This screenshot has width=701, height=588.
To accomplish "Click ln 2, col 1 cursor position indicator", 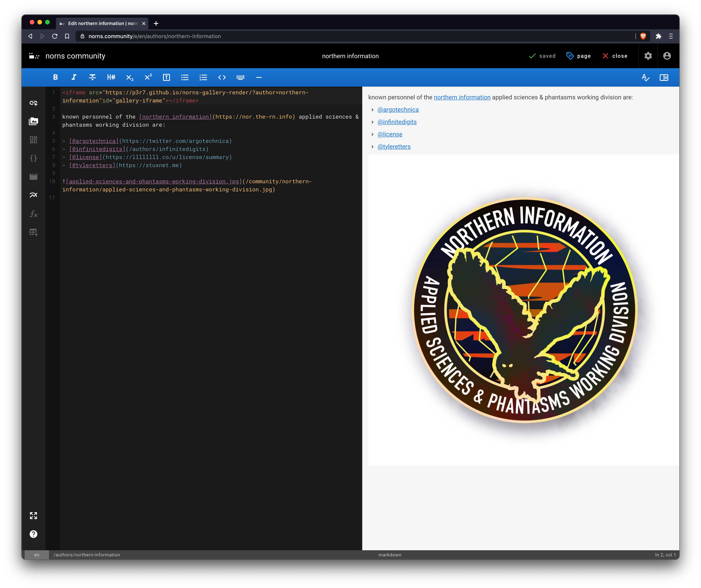I will point(665,555).
